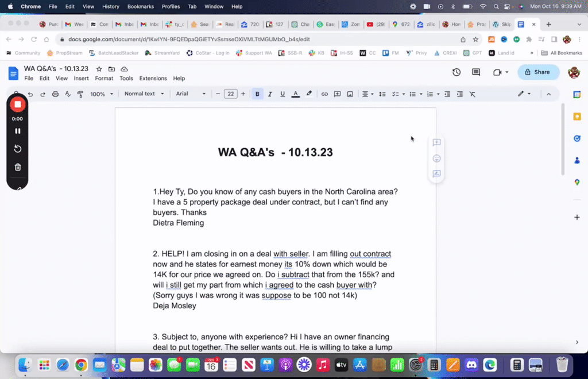Open Google Keep in the side panel
588x379 pixels.
tap(577, 117)
